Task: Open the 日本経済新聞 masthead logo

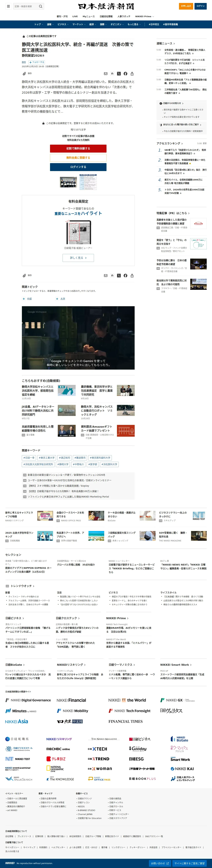Action: 106,6
